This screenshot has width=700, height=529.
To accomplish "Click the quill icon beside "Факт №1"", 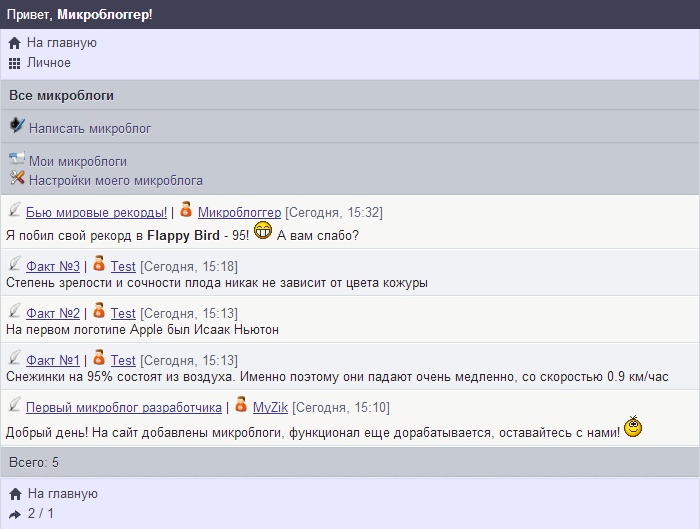I will pos(14,358).
